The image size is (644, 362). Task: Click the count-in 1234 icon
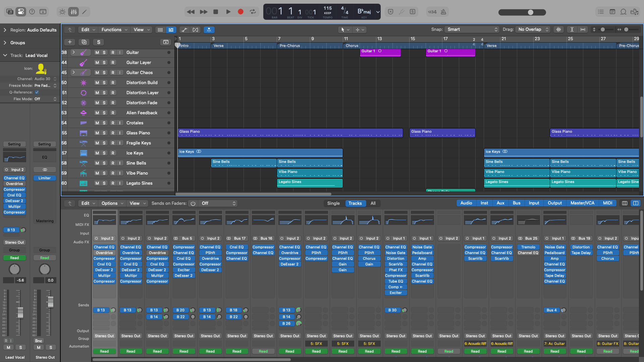pyautogui.click(x=433, y=12)
